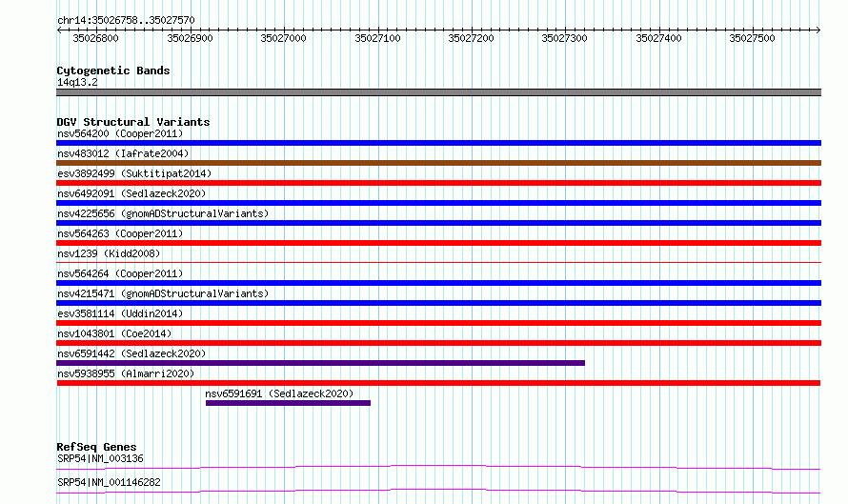Click the red bar for nsv5938955
Viewport: 848px width, 504px height.
[438, 383]
